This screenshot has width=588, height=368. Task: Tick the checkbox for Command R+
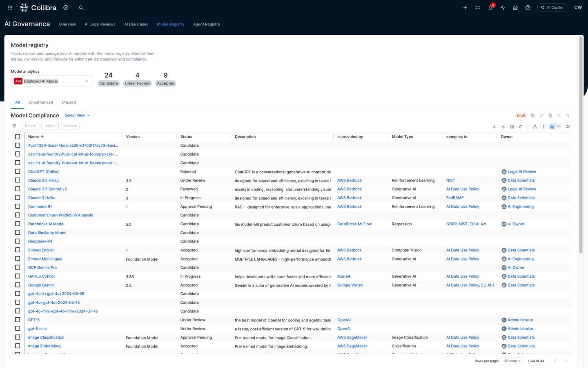[18, 206]
